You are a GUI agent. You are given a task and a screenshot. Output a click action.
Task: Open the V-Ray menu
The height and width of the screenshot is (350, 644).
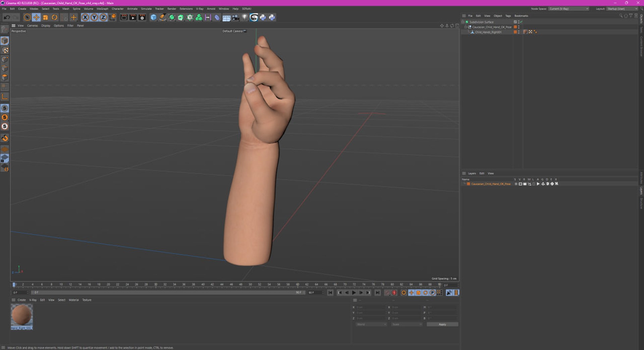click(x=200, y=9)
